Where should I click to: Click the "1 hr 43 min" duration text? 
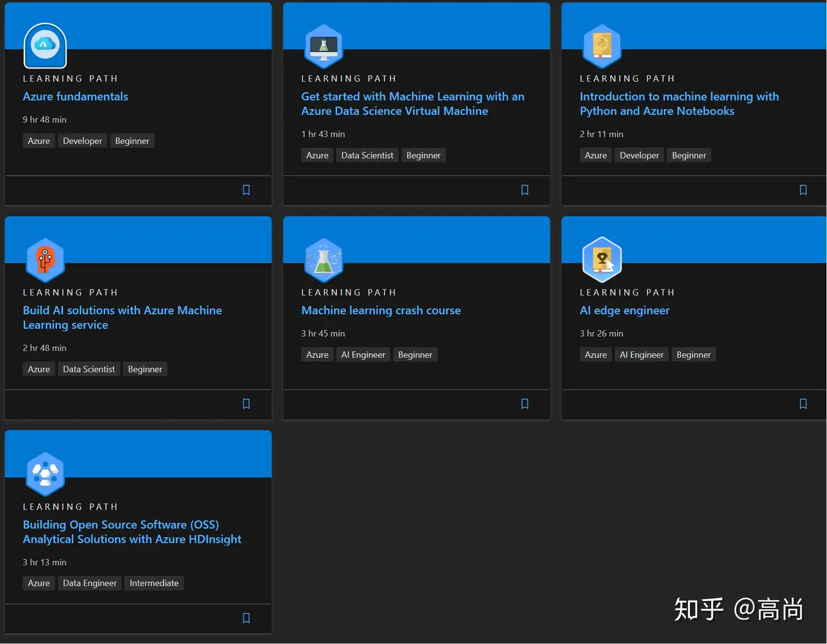point(323,134)
